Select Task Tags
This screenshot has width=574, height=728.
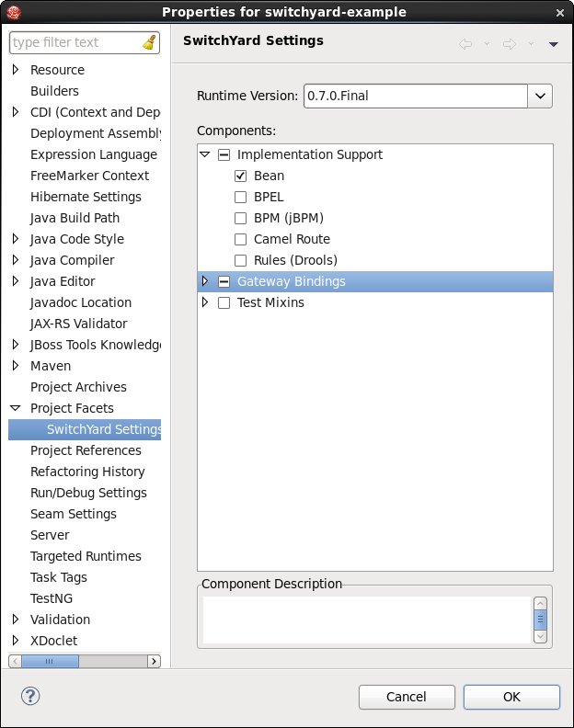click(59, 577)
